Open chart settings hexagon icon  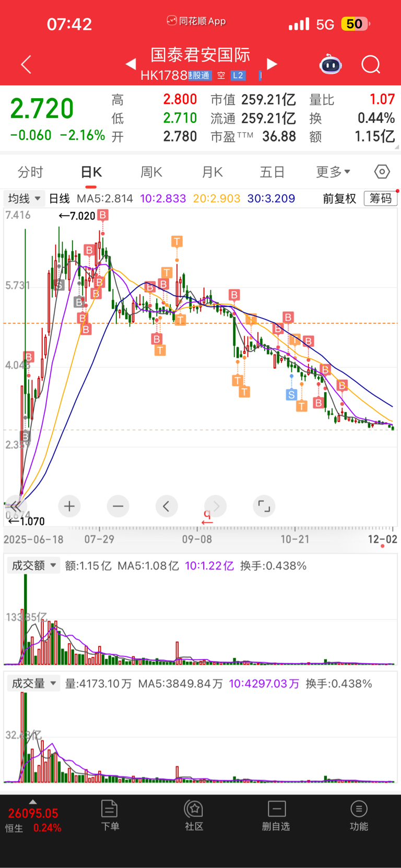tap(382, 171)
